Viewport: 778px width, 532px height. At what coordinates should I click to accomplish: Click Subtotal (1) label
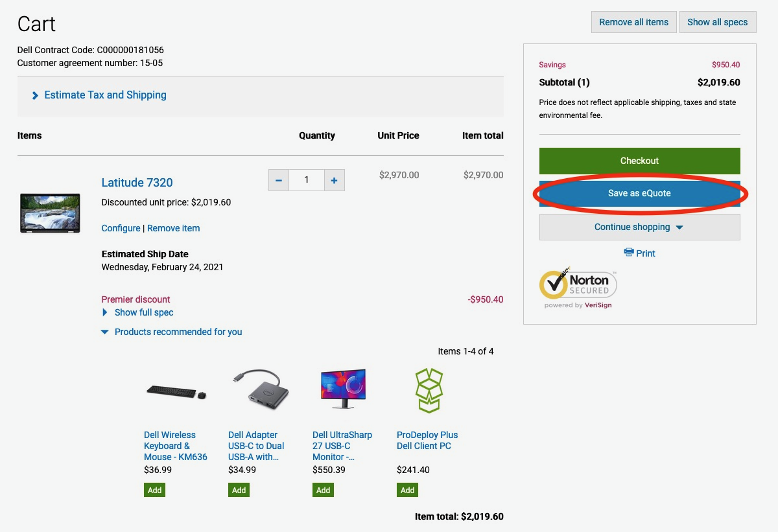(x=564, y=82)
